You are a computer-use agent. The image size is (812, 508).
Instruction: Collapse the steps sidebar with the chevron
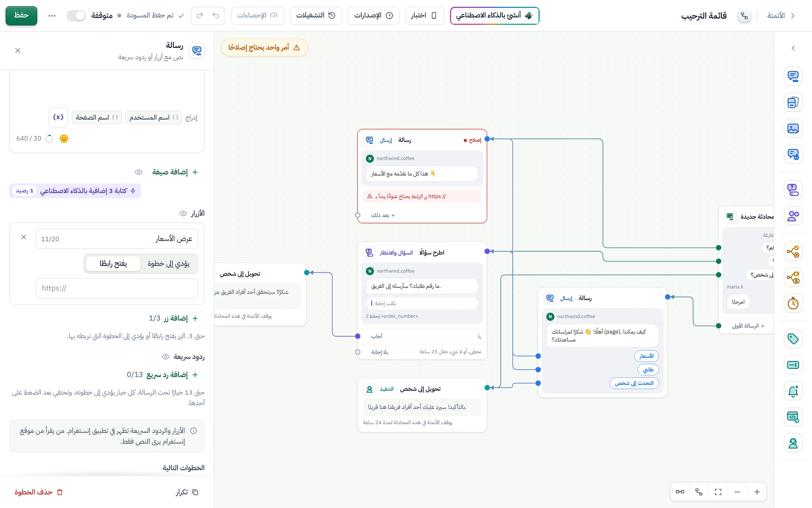793,48
